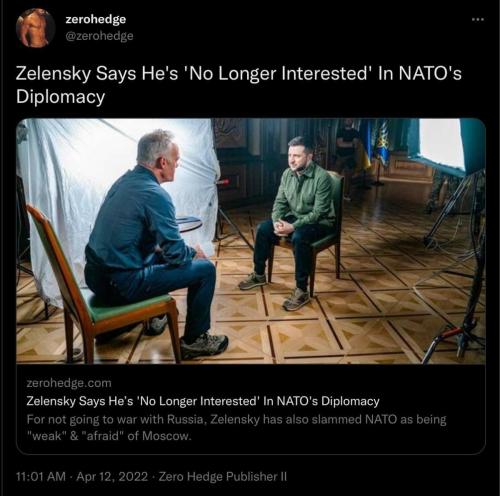
Task: Click the foreground green-cushioned chair
Action: [100, 290]
